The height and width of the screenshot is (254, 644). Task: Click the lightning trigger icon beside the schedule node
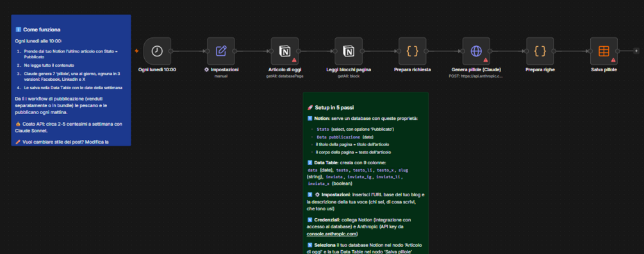(x=136, y=51)
